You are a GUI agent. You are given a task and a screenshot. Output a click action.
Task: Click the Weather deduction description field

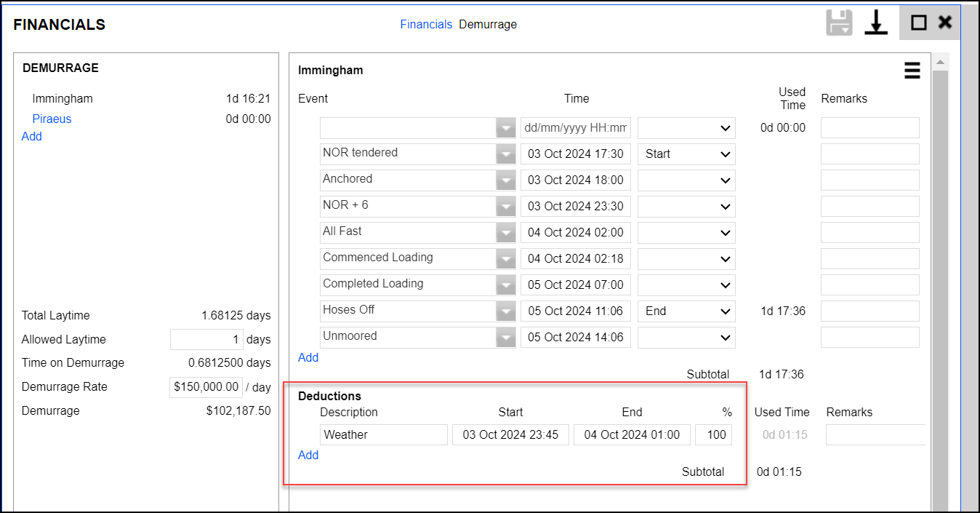pyautogui.click(x=383, y=435)
